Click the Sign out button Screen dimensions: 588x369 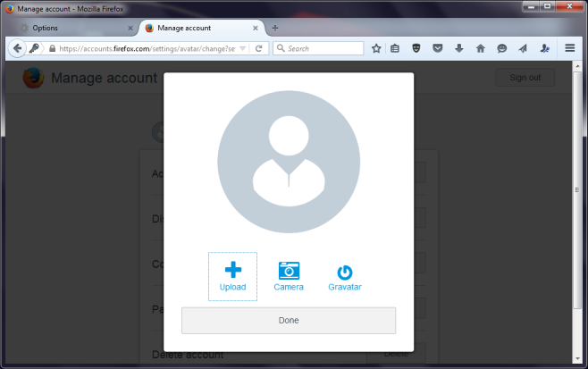525,78
